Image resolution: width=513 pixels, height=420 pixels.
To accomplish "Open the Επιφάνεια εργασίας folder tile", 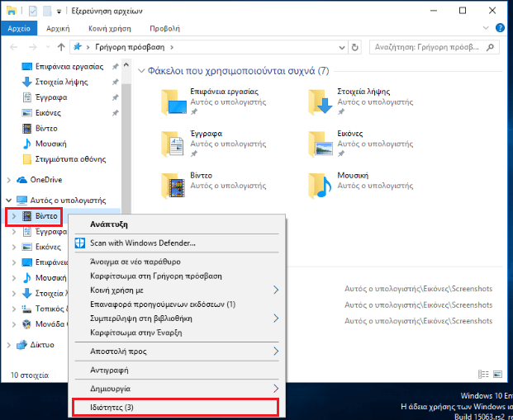I will [214, 101].
